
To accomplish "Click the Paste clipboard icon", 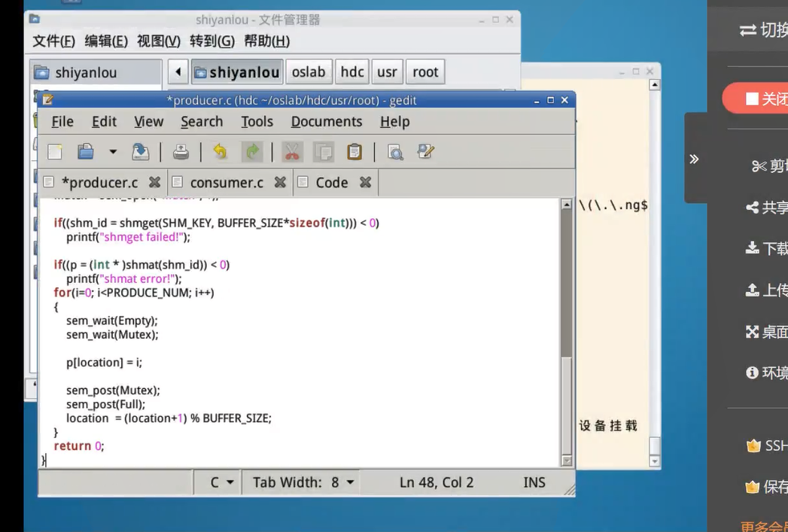I will [x=354, y=152].
